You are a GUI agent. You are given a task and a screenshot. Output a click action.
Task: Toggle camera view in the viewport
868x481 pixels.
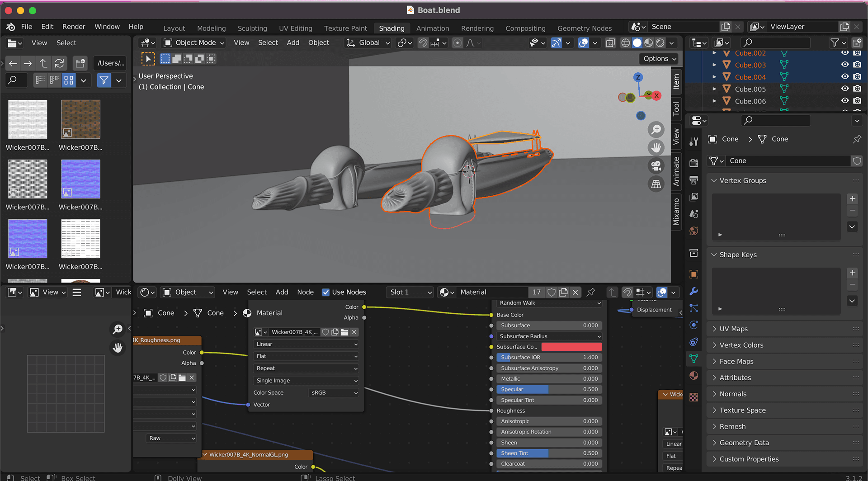point(656,165)
